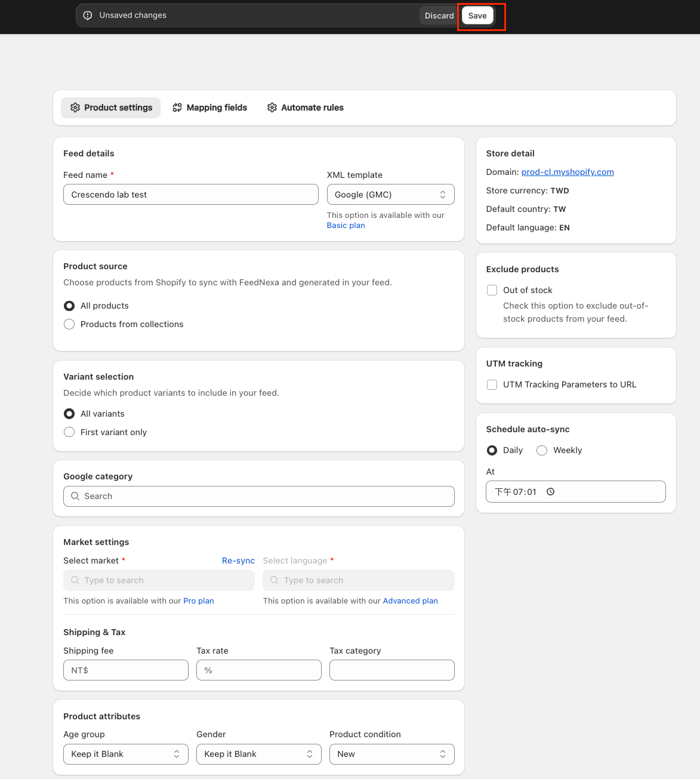Click the Google category search field

click(x=259, y=496)
